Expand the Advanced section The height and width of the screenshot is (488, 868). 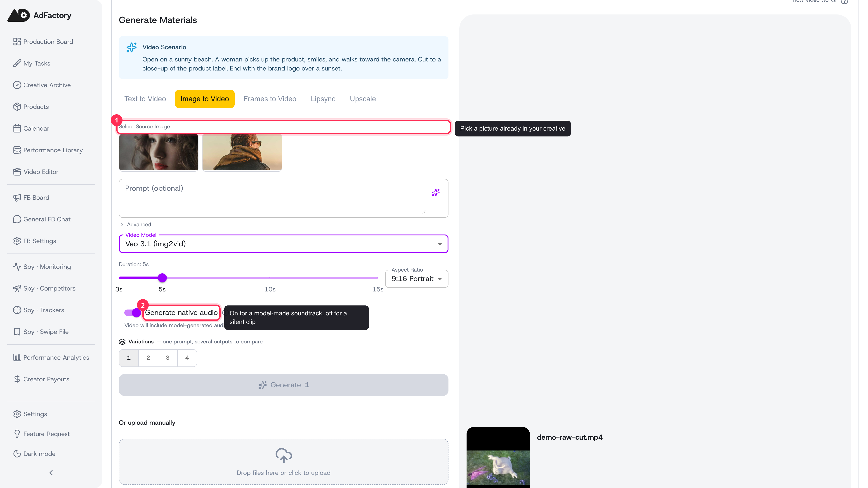pyautogui.click(x=136, y=224)
